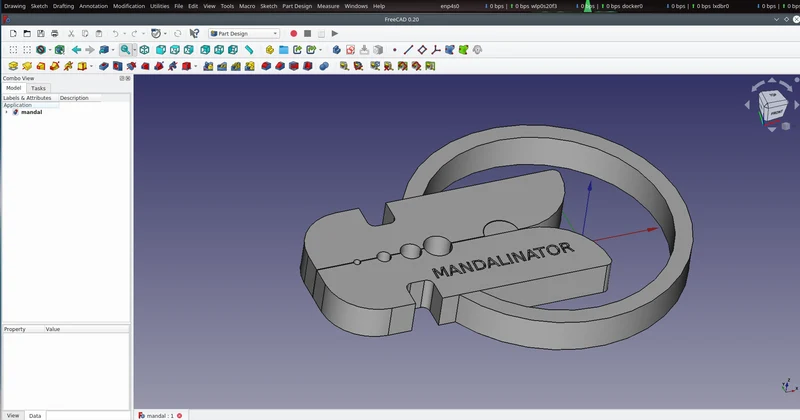
Task: Expand the mandal tree item
Action: (7, 112)
